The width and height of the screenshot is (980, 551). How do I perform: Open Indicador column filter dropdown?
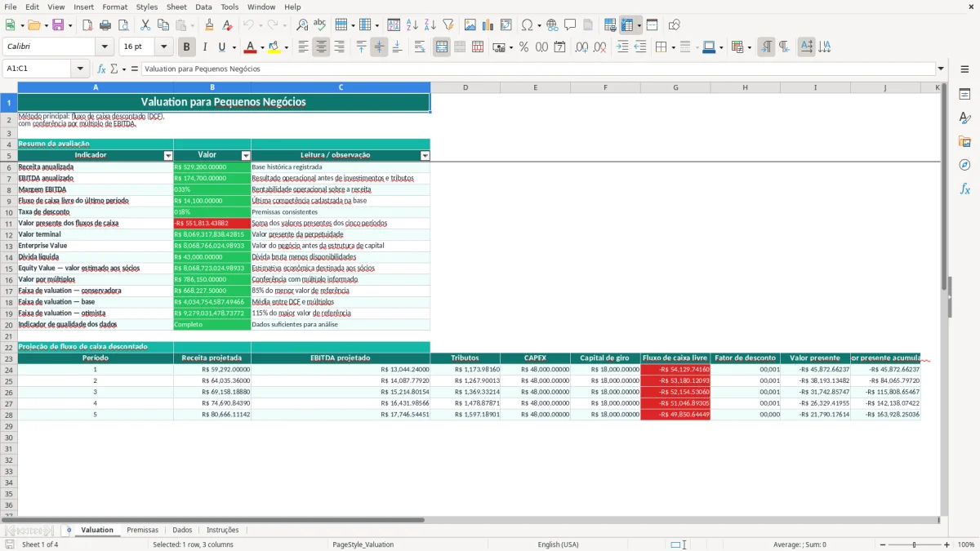pyautogui.click(x=168, y=155)
